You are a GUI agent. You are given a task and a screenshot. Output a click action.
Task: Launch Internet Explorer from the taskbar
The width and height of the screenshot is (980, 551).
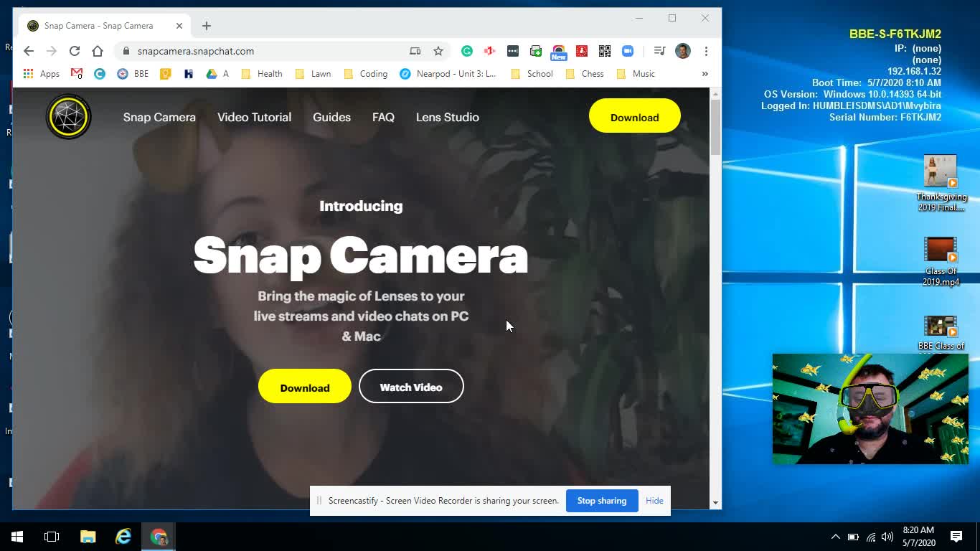click(123, 537)
